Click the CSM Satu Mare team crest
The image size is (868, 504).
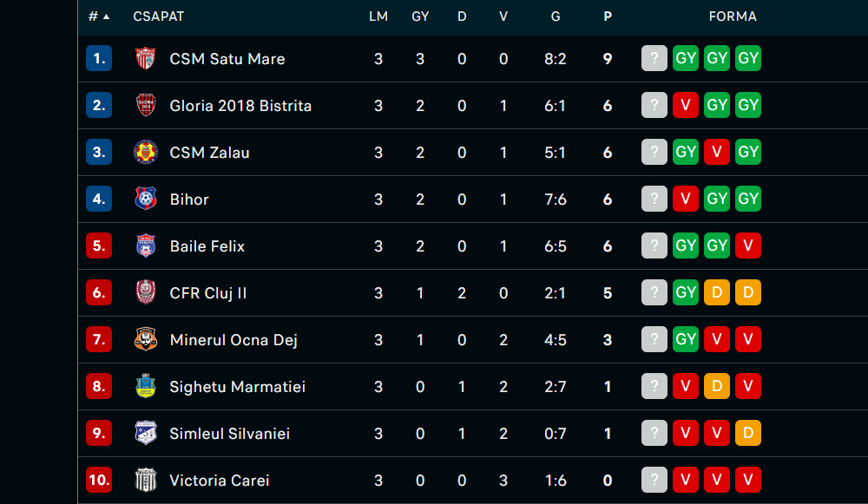[146, 58]
